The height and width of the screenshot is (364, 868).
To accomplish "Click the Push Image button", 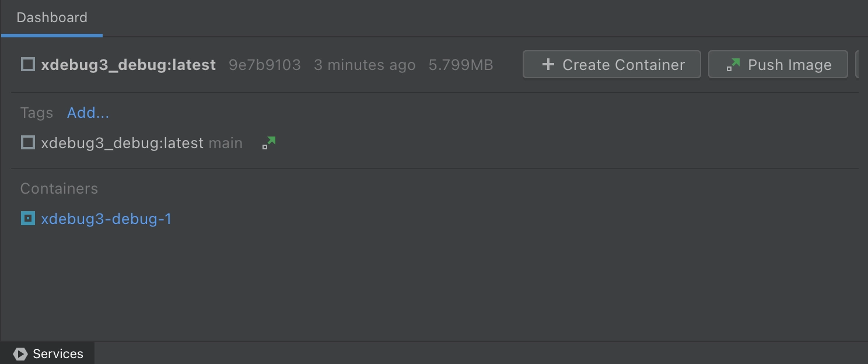I will click(x=778, y=64).
